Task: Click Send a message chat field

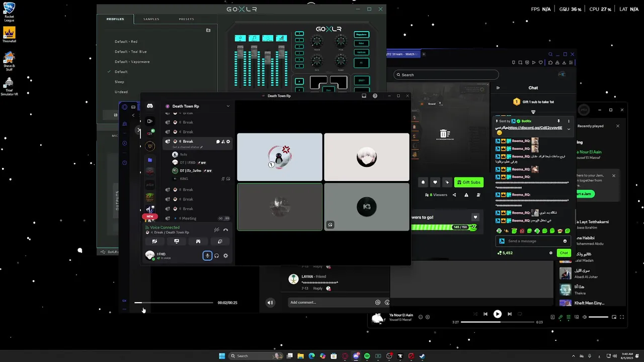Action: pos(532,241)
